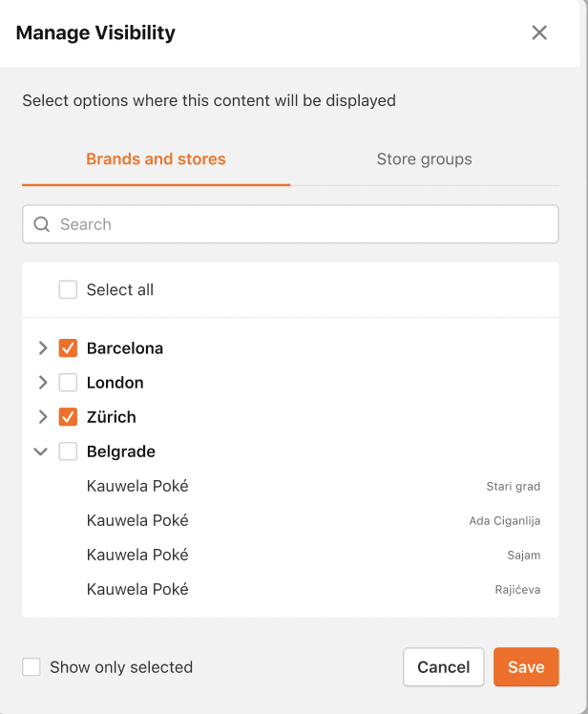
Task: Check the London checkbox
Action: 68,383
